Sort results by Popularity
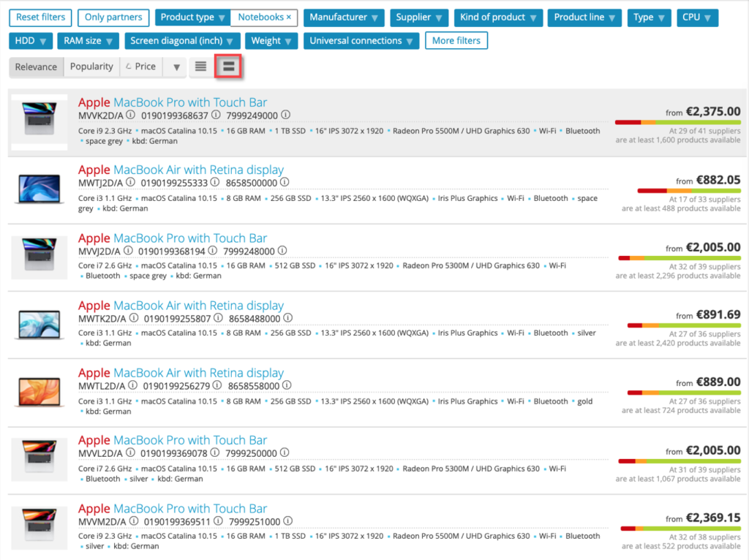The image size is (749, 560). click(x=91, y=67)
